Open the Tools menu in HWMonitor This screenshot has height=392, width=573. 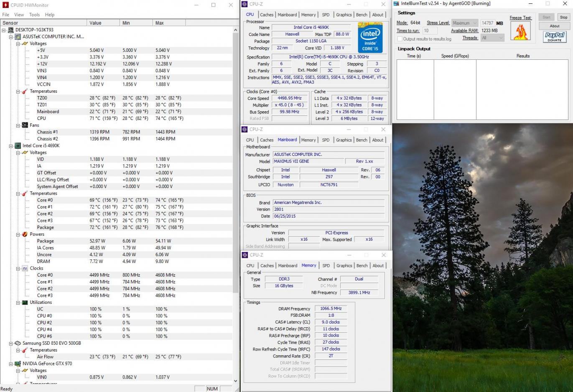tap(35, 15)
